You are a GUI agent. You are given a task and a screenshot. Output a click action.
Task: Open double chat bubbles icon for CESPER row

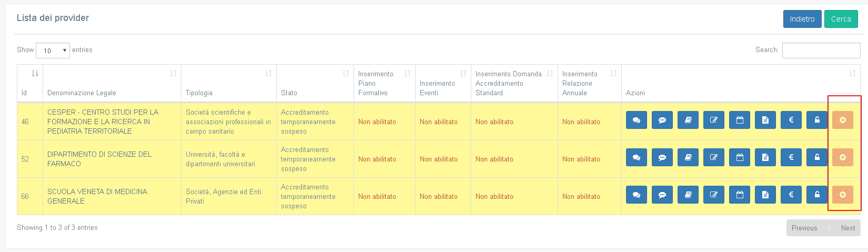(x=637, y=120)
